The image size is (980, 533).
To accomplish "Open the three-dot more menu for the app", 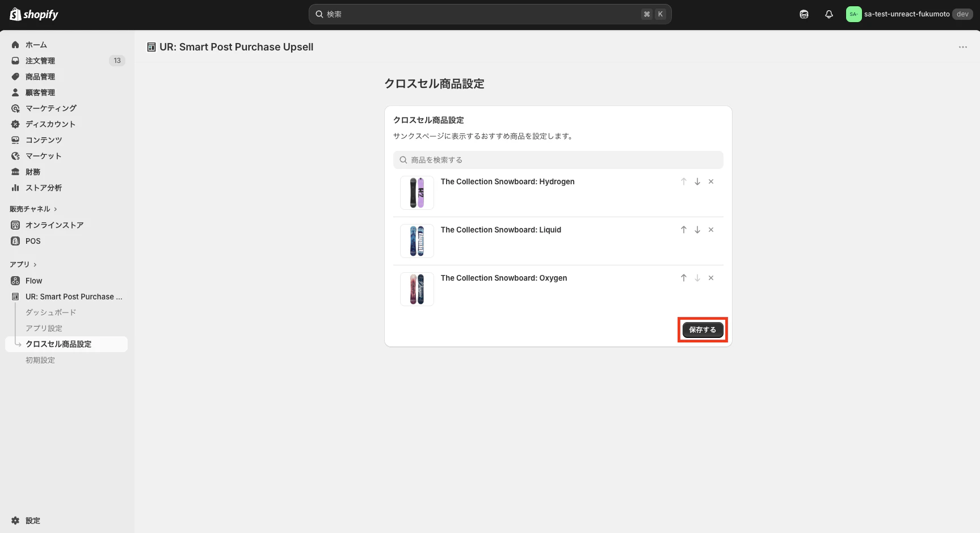I will [963, 47].
